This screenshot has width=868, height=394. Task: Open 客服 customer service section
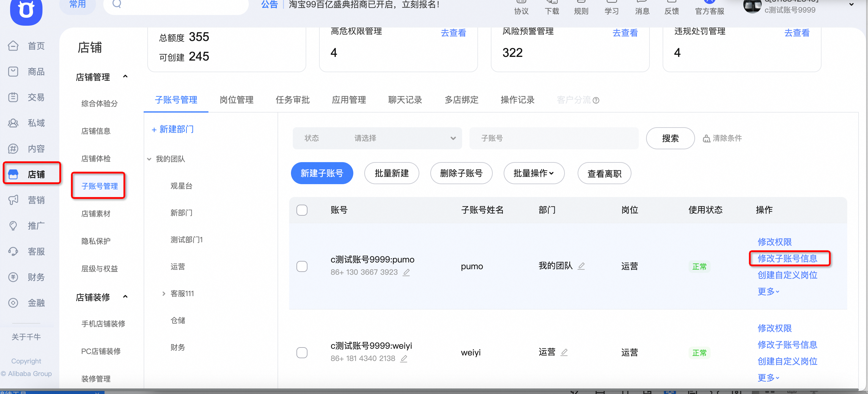(x=26, y=251)
